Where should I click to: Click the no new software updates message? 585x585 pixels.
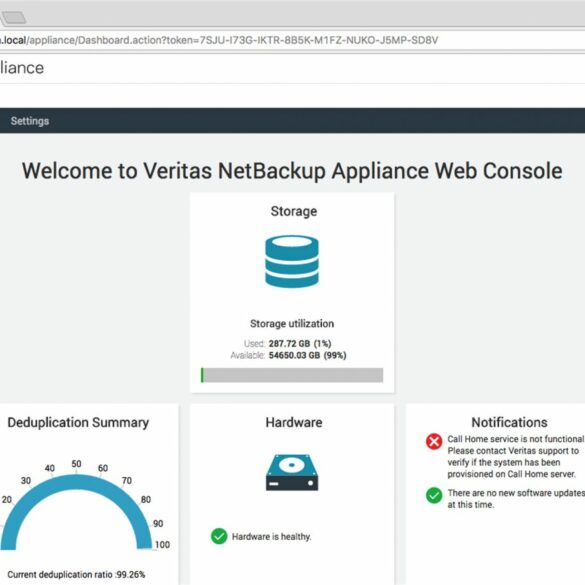516,499
